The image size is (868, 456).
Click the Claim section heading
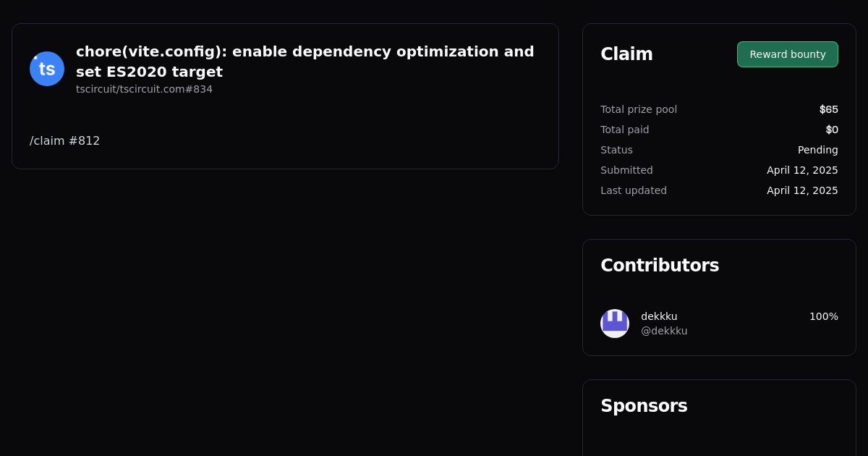point(626,54)
